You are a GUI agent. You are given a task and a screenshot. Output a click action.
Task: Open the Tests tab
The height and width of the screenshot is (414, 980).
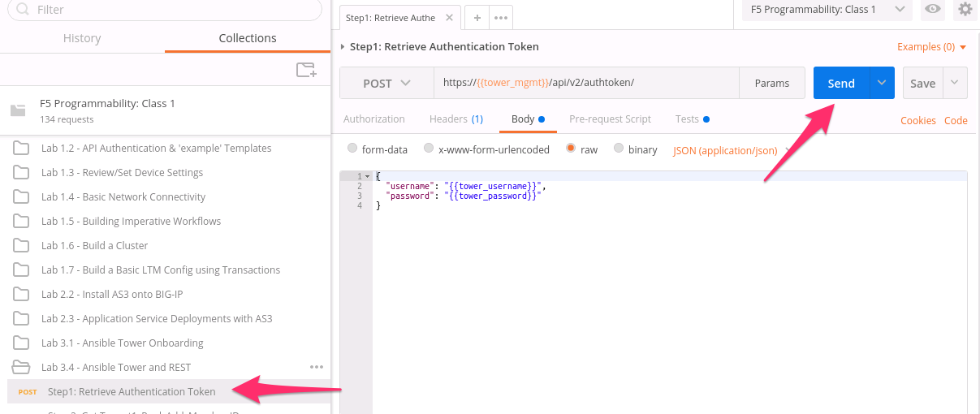coord(693,119)
